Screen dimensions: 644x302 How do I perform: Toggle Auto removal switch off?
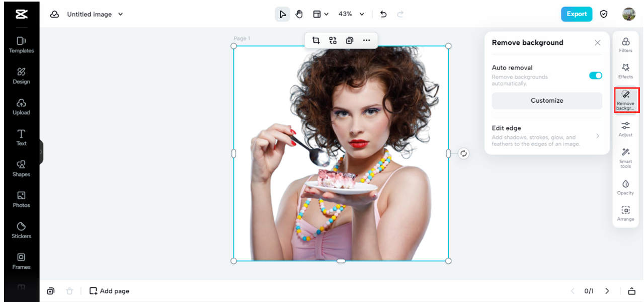596,75
